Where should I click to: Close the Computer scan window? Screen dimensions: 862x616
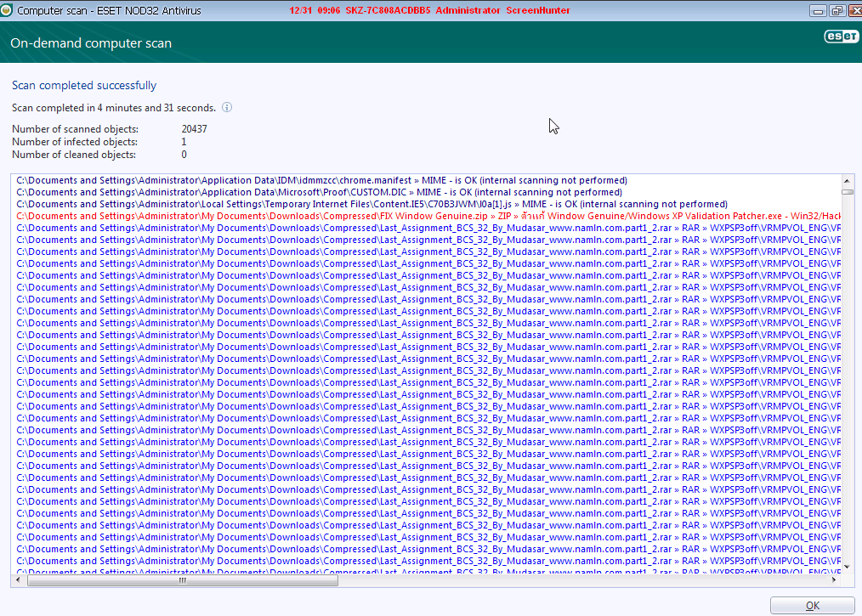(x=855, y=11)
